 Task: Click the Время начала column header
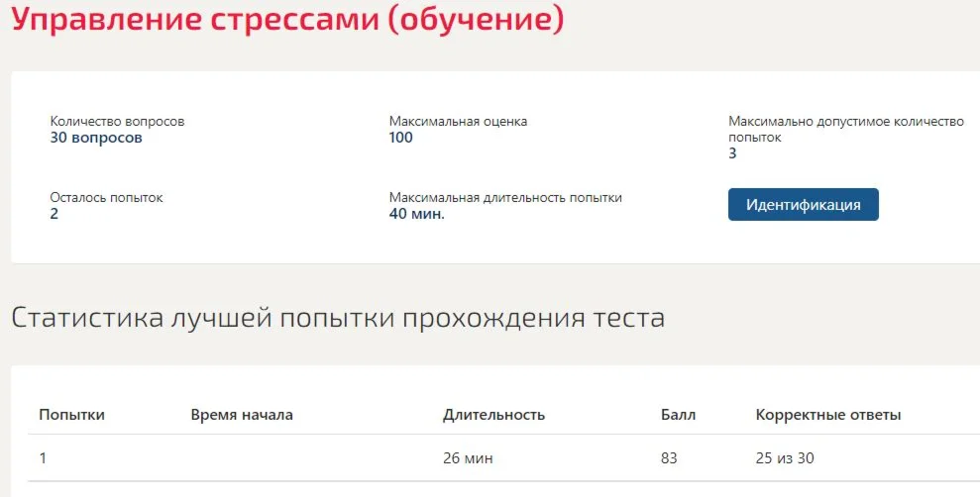pos(242,415)
